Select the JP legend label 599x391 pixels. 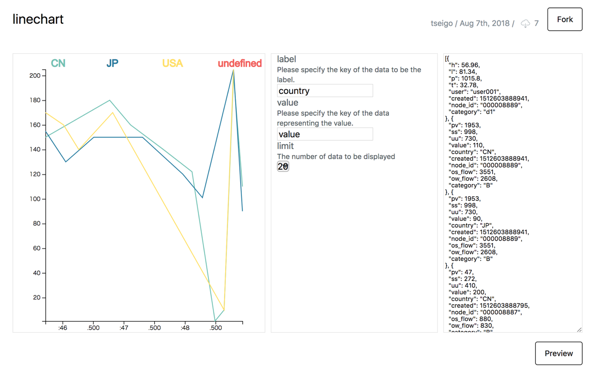point(112,63)
